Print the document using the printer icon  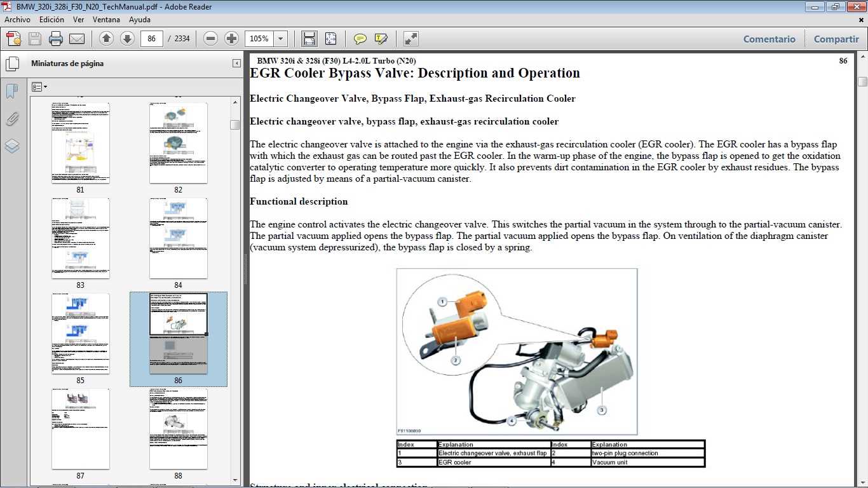55,39
